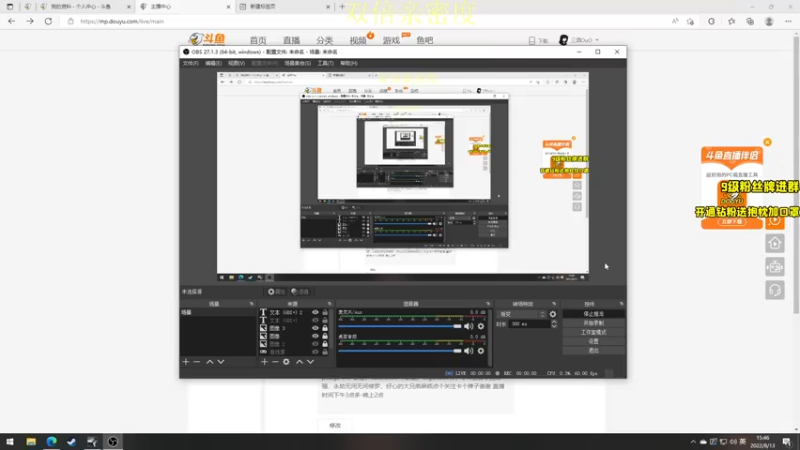Open OBS Settings button in Controls
Viewport: 800px width, 450px height.
point(593,341)
